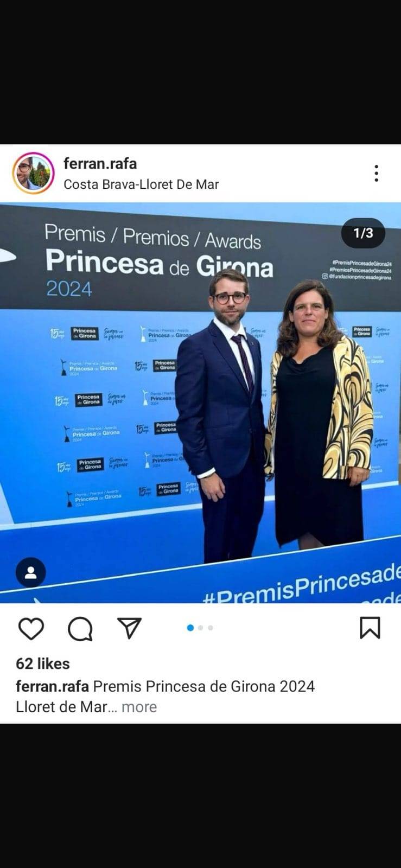Tap the #PremisPrincesade hashtag on the floor
This screenshot has height=868, width=401.
point(302,585)
